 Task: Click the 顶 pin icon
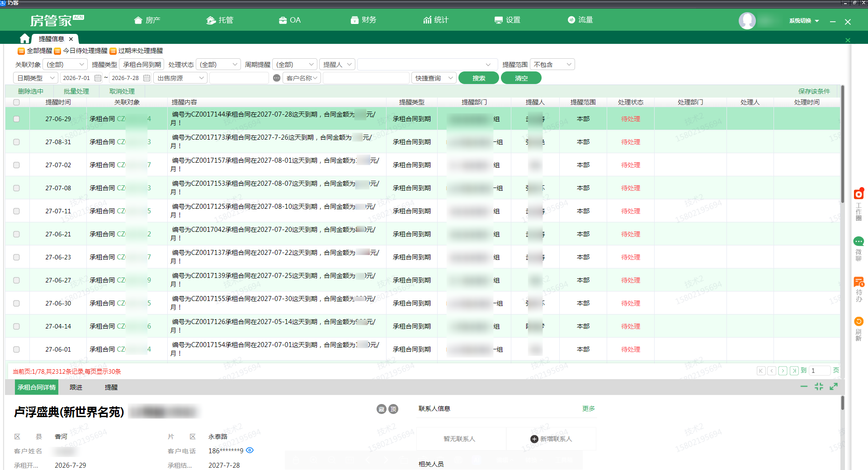pos(393,409)
